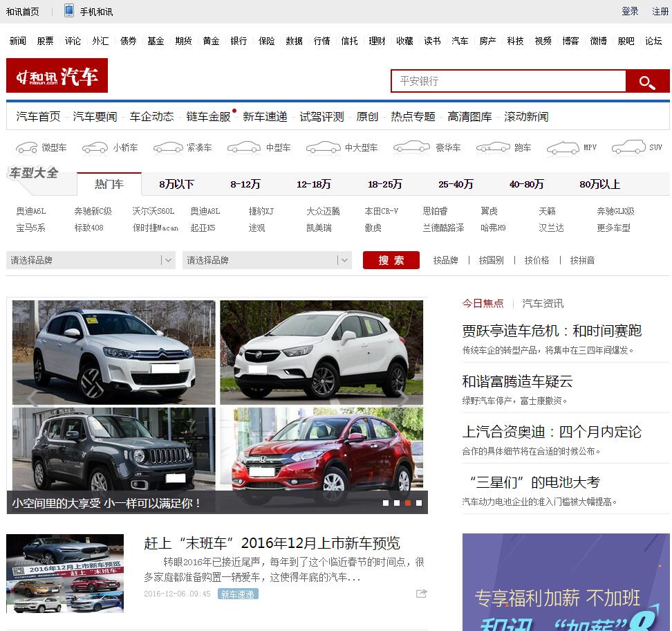Switch to the 8-12万 price tab

pyautogui.click(x=245, y=185)
